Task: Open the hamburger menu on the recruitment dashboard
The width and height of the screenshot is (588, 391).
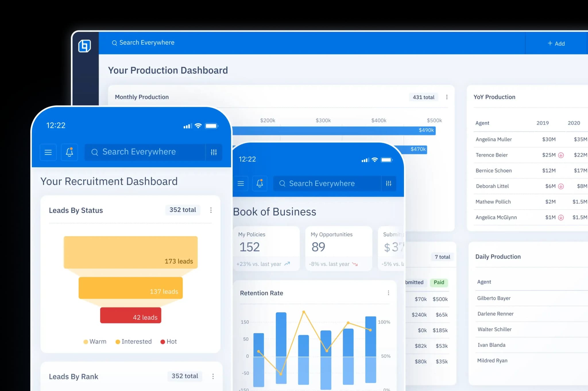Action: click(x=48, y=152)
